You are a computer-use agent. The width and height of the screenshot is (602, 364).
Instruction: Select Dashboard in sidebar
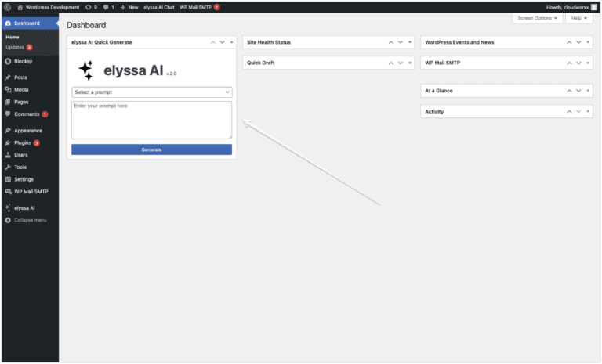click(31, 23)
